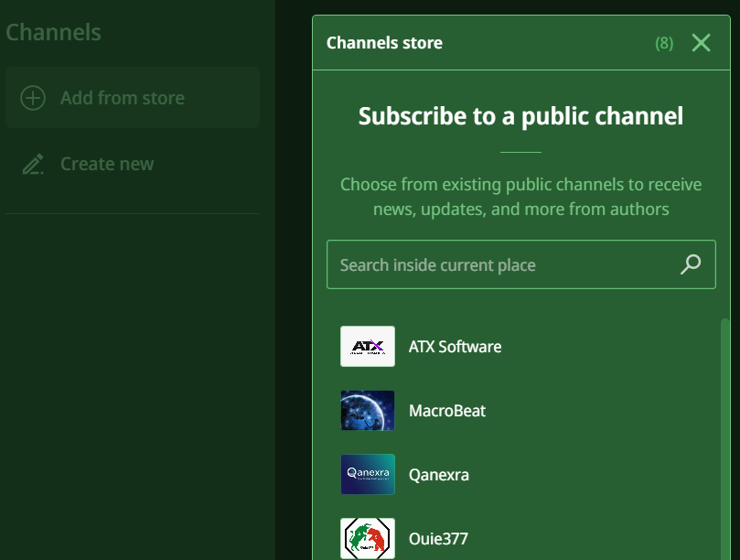The image size is (740, 560).
Task: Select the Qanexra channel name
Action: 439,475
